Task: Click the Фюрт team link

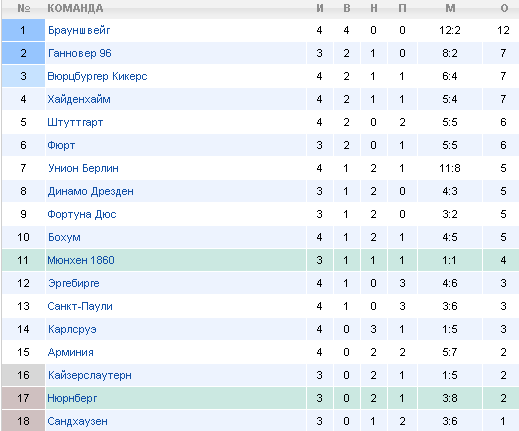Action: point(61,145)
